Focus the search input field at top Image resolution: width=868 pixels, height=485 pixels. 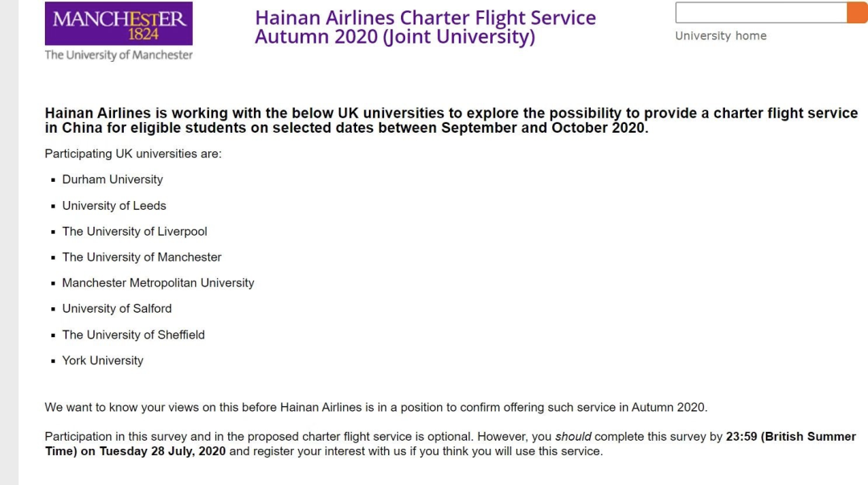[x=761, y=12]
